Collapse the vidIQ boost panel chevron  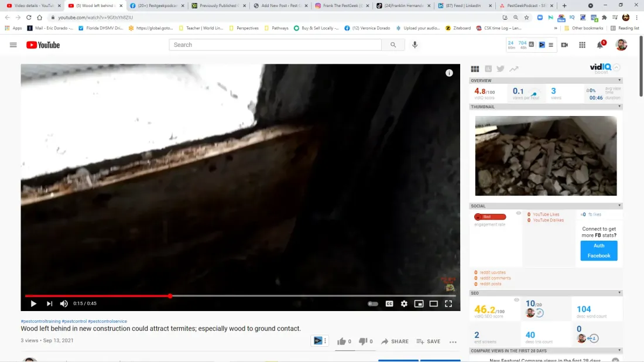point(616,67)
